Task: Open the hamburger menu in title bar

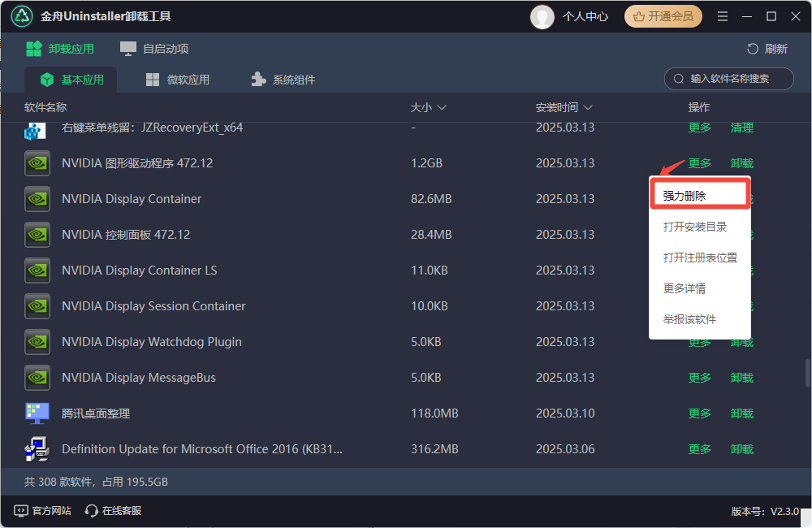Action: (x=723, y=16)
